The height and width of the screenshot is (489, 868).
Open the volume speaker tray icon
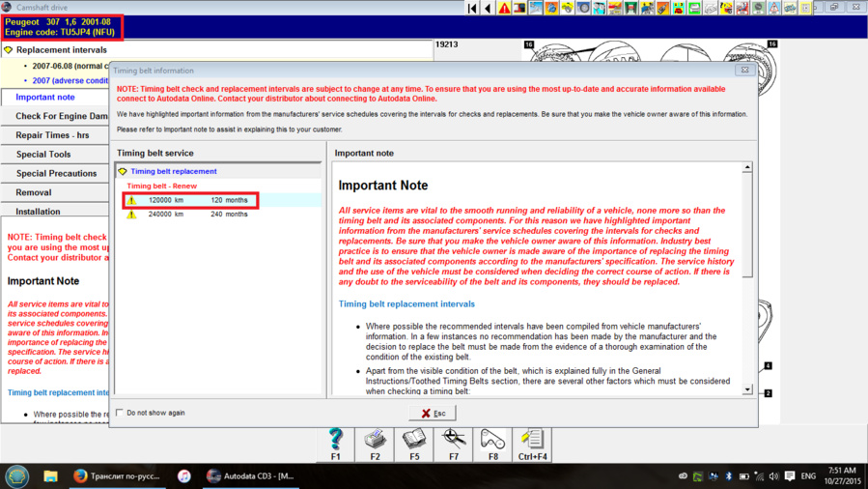click(x=774, y=476)
